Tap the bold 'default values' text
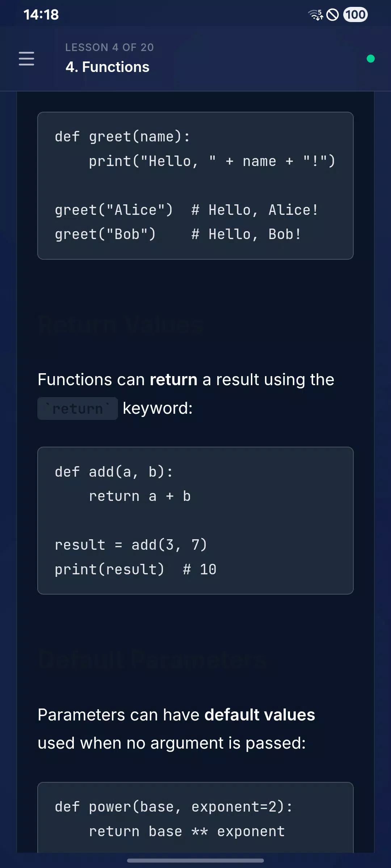The height and width of the screenshot is (868, 391). 260,715
